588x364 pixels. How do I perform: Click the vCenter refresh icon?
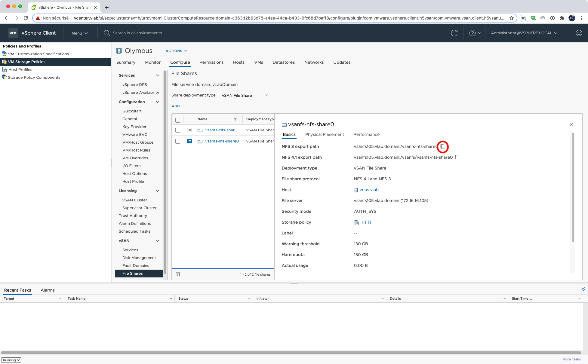454,33
